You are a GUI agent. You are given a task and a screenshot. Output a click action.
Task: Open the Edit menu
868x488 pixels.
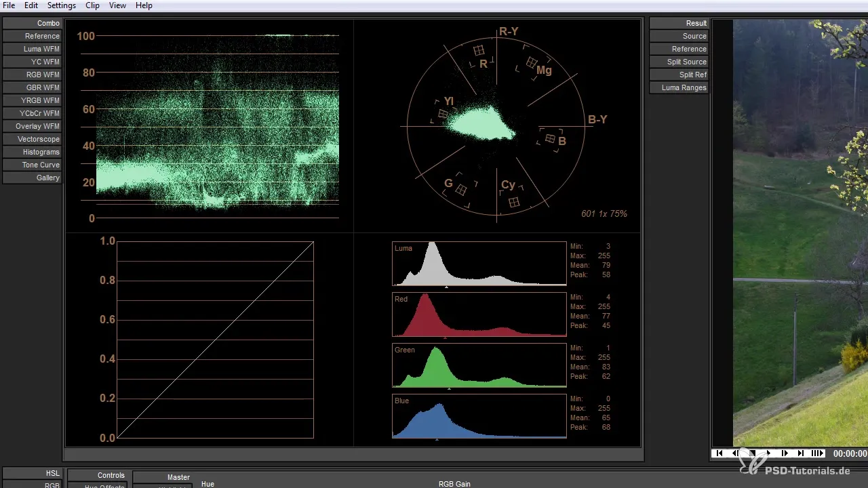point(31,5)
